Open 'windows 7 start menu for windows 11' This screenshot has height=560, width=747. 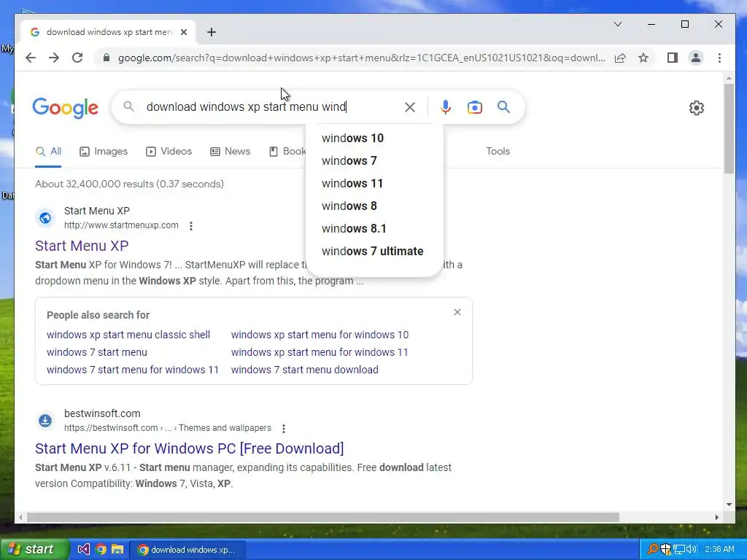pos(133,370)
